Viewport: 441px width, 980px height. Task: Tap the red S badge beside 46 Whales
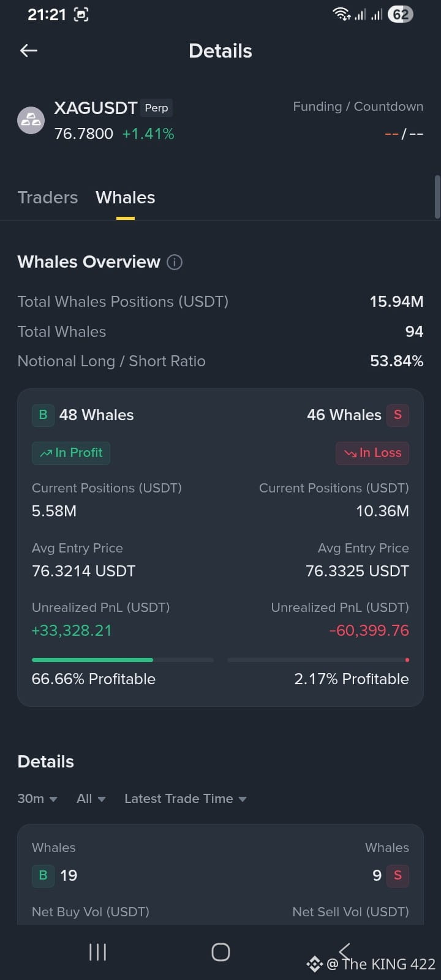click(398, 415)
